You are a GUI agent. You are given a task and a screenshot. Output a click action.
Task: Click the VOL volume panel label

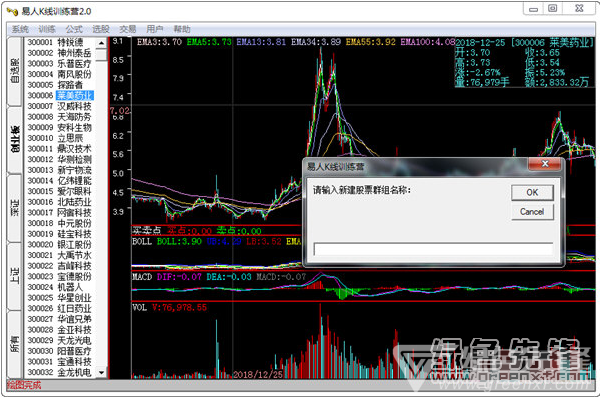(140, 307)
